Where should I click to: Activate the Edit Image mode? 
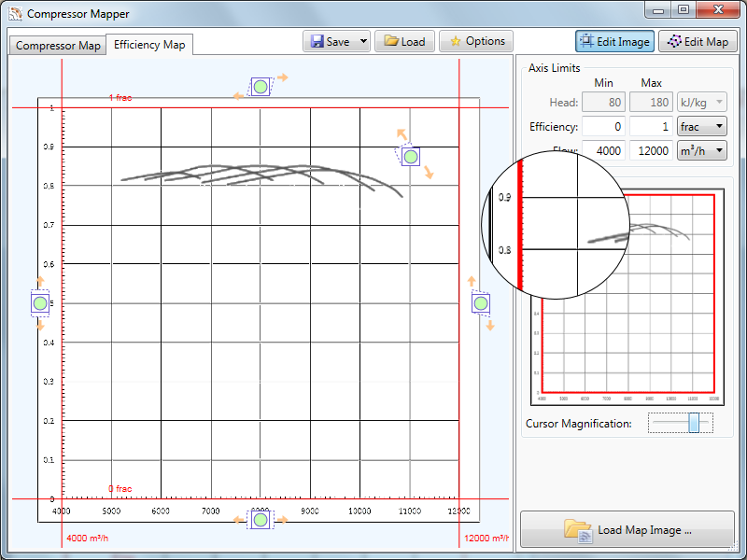pyautogui.click(x=614, y=41)
